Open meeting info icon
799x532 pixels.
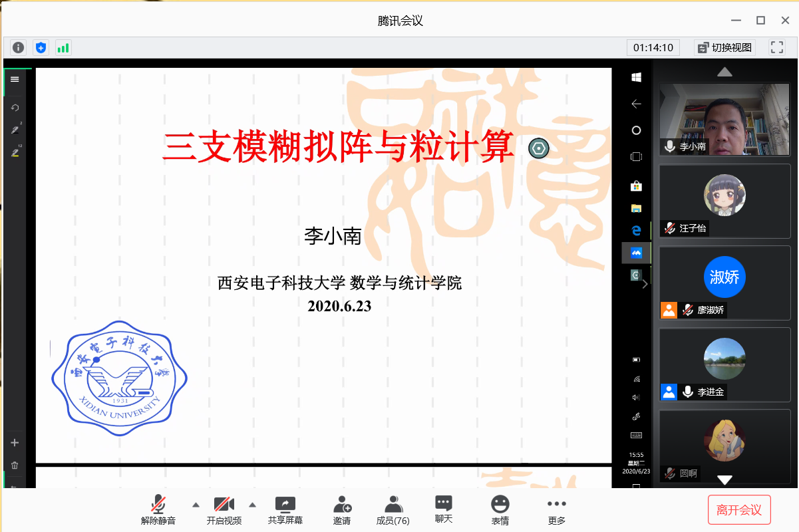click(18, 47)
